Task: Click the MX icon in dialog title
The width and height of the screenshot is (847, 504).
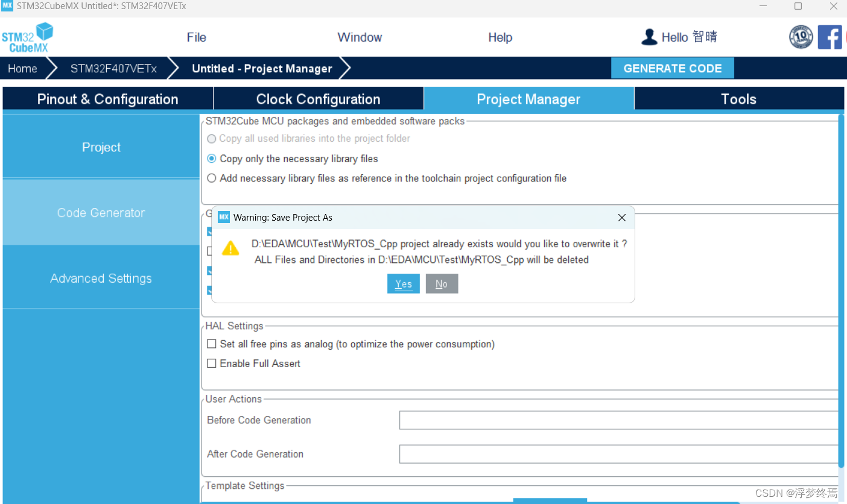Action: [x=224, y=217]
